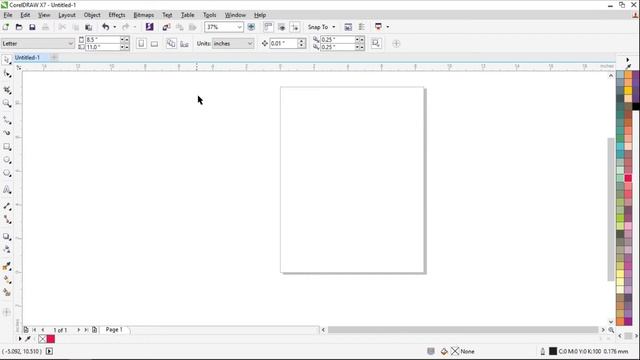Click the Open file icon

tap(19, 27)
